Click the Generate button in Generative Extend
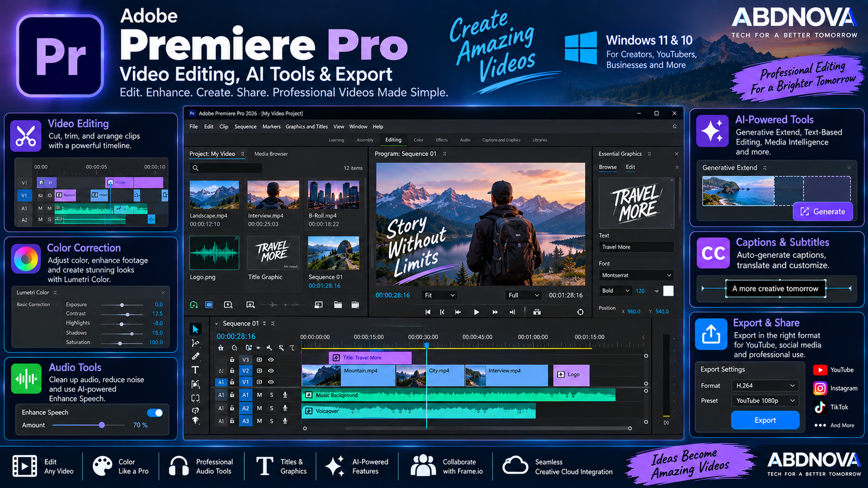The height and width of the screenshot is (488, 868). [822, 211]
